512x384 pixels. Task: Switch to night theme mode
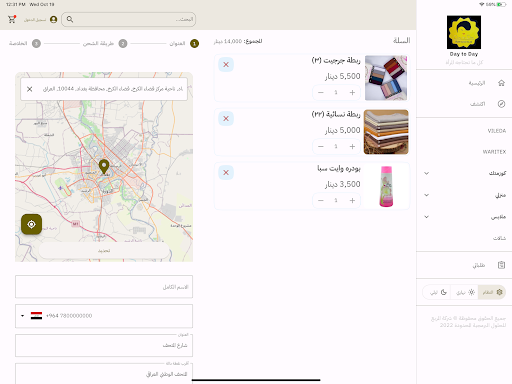click(x=438, y=292)
